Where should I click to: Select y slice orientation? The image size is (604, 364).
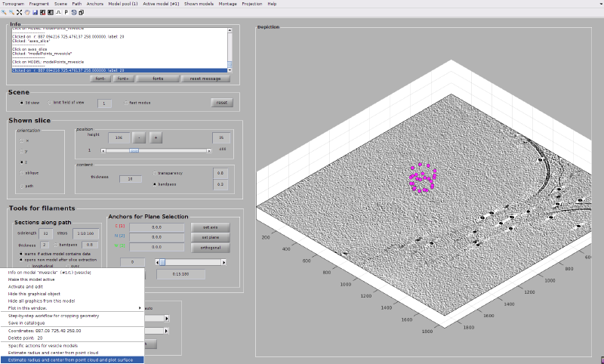coord(22,151)
